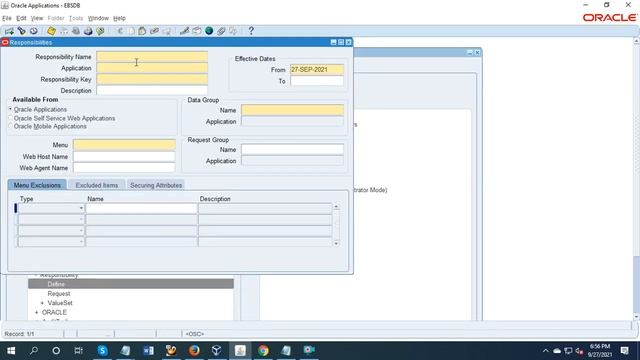Click the New record toolbar icon
This screenshot has height=360, width=640.
point(9,31)
